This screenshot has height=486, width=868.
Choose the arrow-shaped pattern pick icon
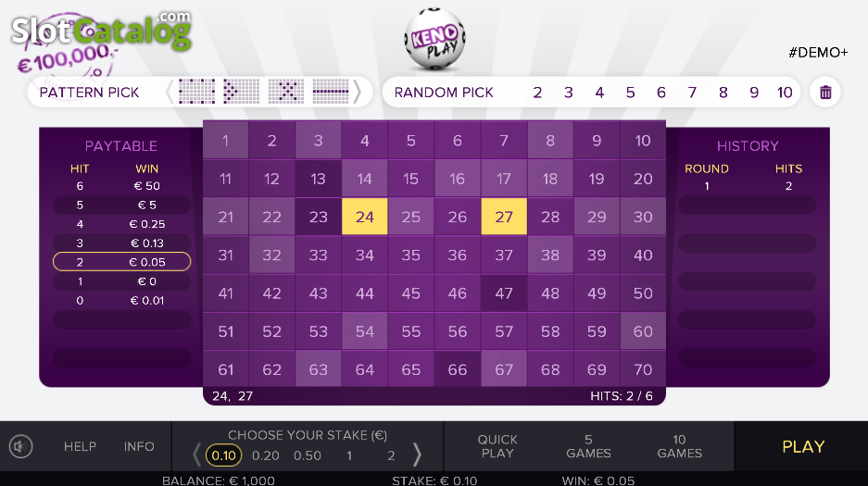(x=241, y=92)
